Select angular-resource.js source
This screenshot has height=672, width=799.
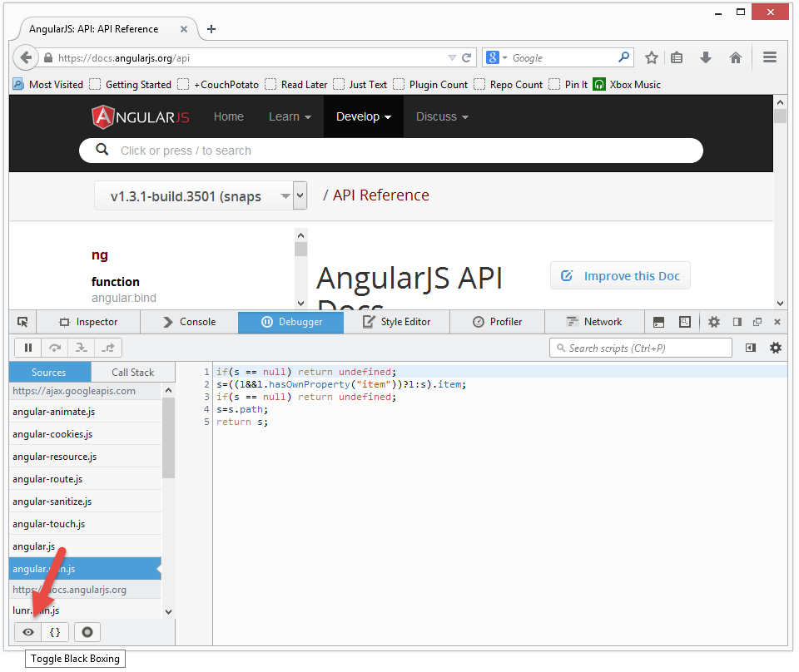85,456
